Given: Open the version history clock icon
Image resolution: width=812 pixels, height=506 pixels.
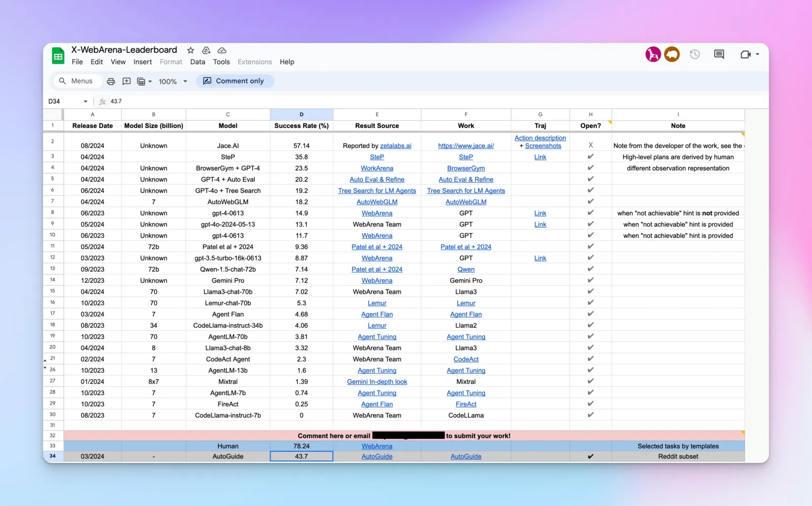Looking at the screenshot, I should (695, 54).
